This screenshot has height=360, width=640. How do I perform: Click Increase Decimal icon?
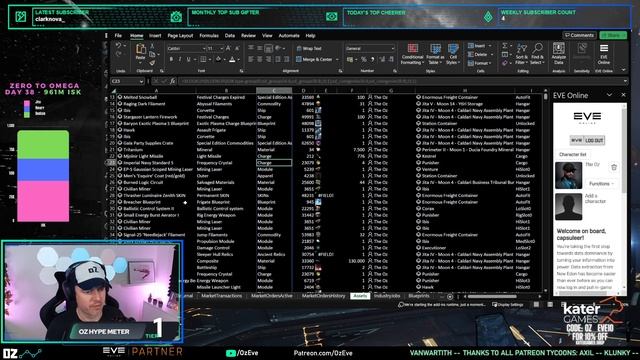382,60
